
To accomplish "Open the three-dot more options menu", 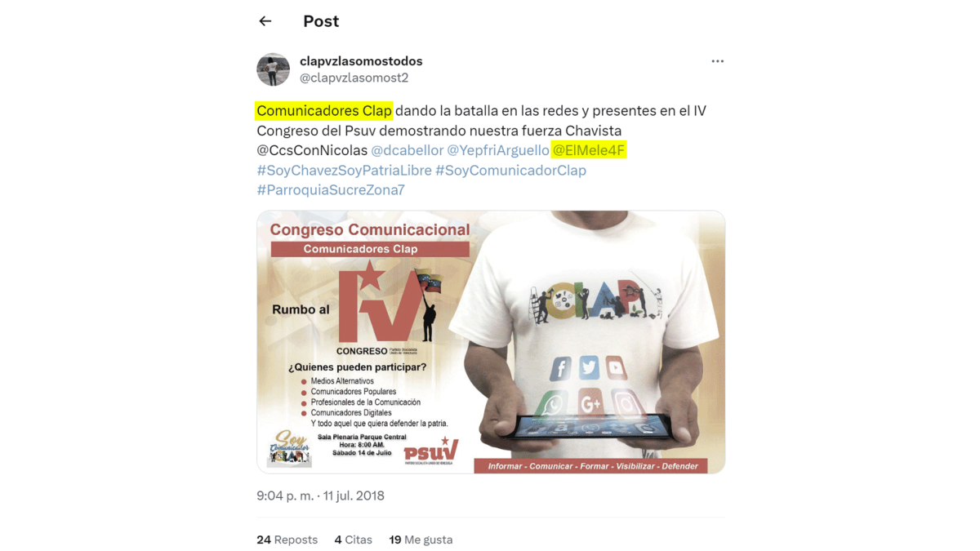I will click(717, 61).
